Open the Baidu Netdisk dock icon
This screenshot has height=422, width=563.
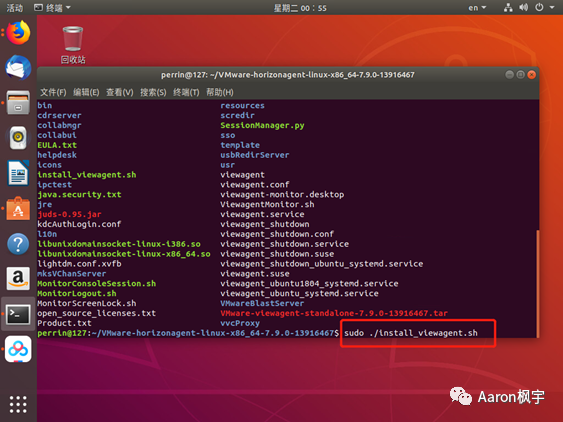[x=18, y=349]
